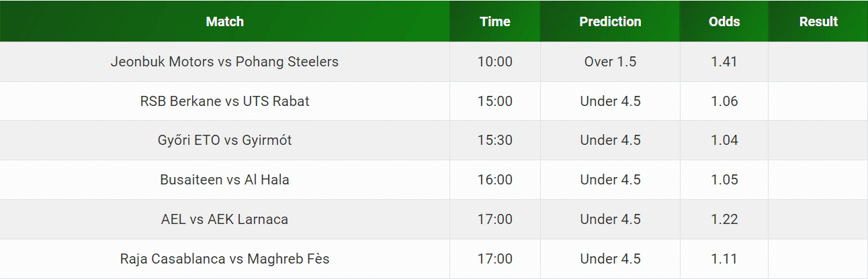Viewport: 868px width, 279px height.
Task: Select odds value 1.06
Action: tap(724, 101)
